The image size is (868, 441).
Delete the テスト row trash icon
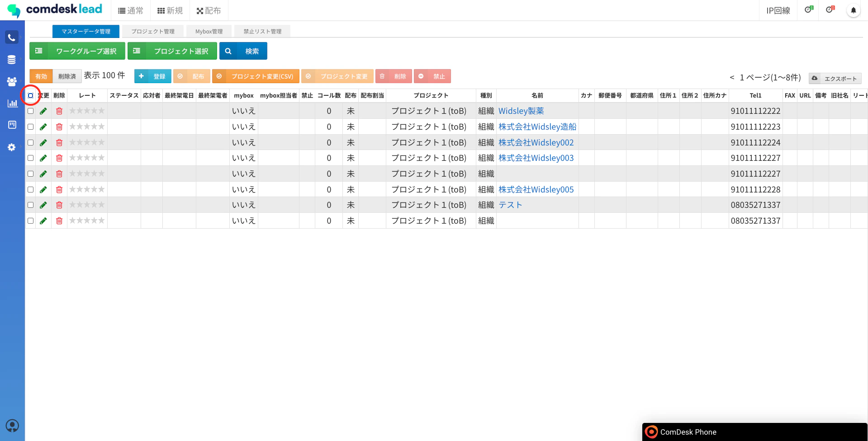point(59,205)
